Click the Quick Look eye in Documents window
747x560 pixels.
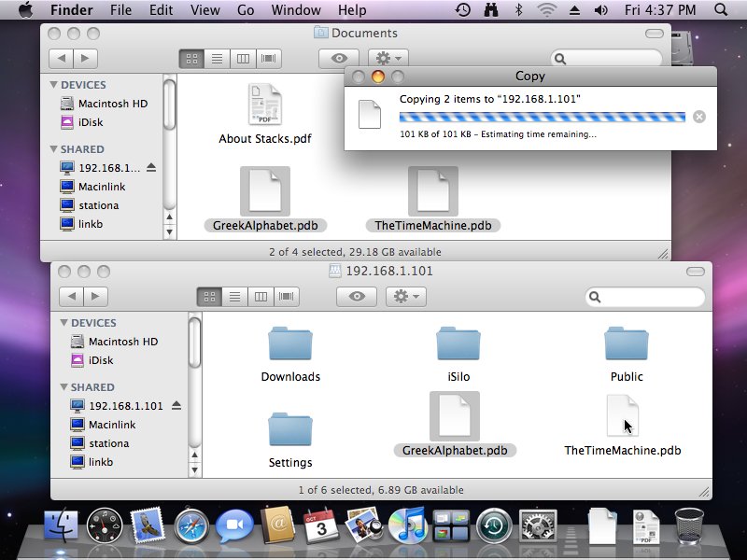[x=338, y=59]
